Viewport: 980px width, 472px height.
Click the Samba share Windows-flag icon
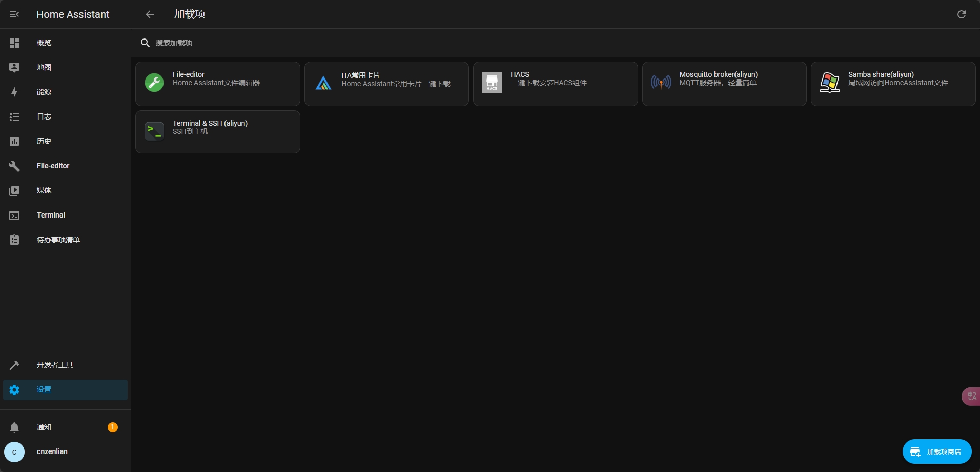tap(830, 82)
